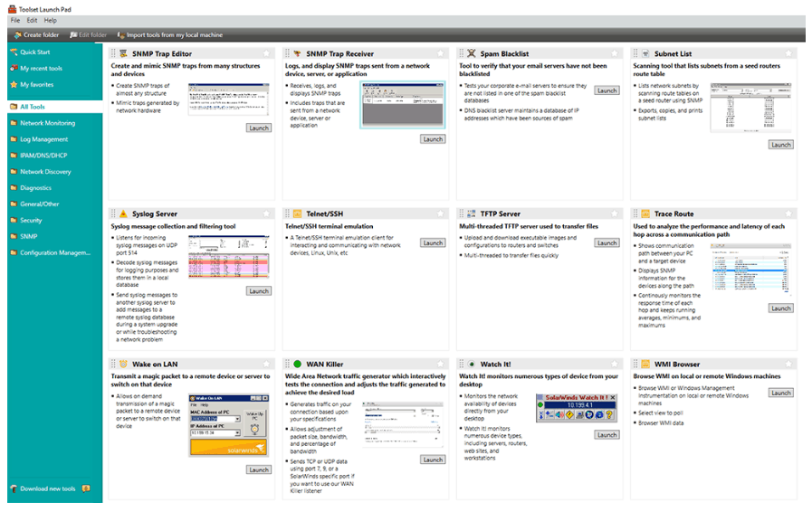Open My favorites in the sidebar
The image size is (812, 512).
pos(32,84)
